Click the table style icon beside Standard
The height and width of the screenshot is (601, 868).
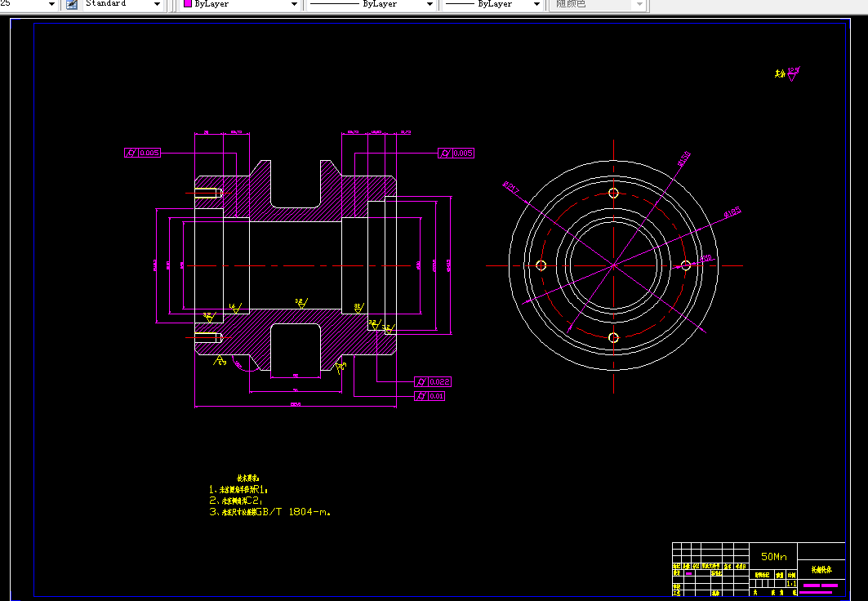71,4
